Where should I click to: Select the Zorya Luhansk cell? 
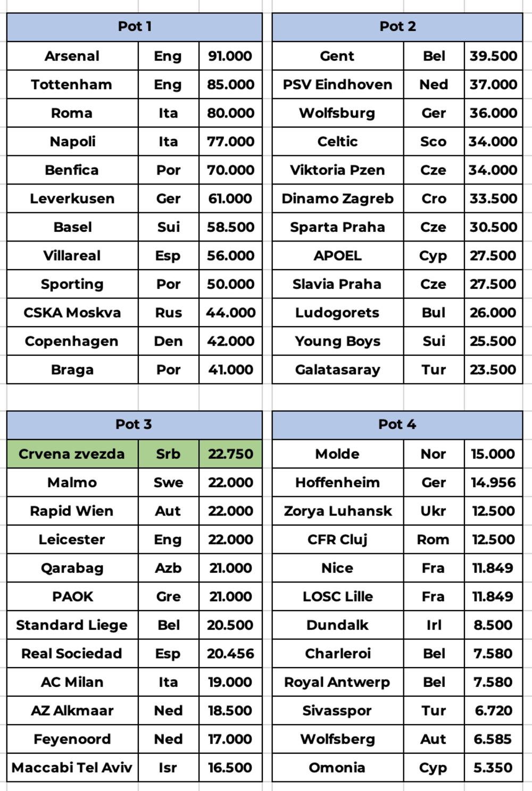point(338,511)
